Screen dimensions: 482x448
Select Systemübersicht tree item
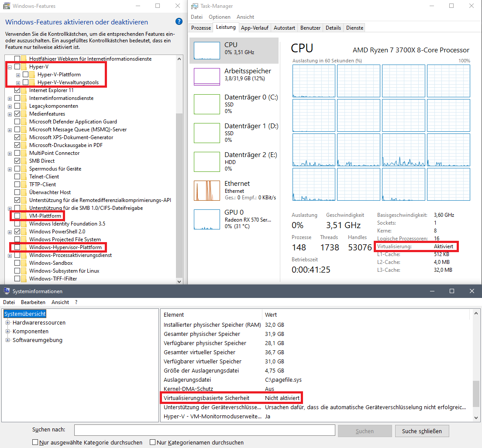tap(25, 314)
